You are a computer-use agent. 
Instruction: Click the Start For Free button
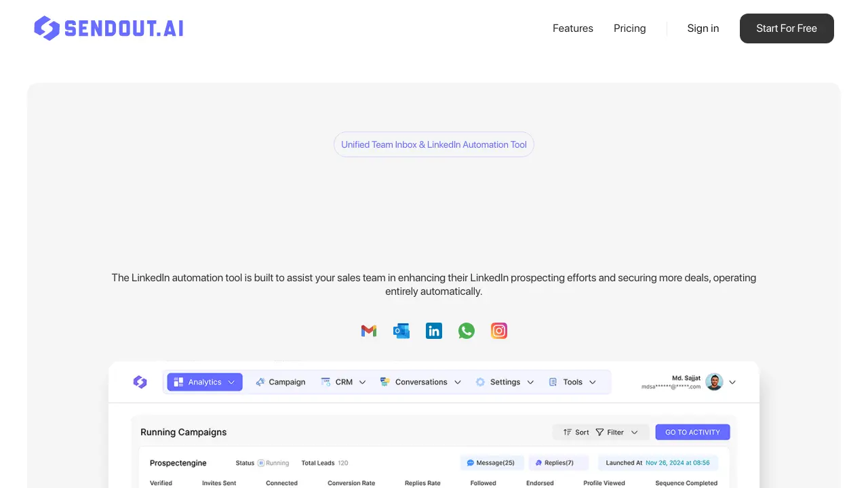point(787,28)
